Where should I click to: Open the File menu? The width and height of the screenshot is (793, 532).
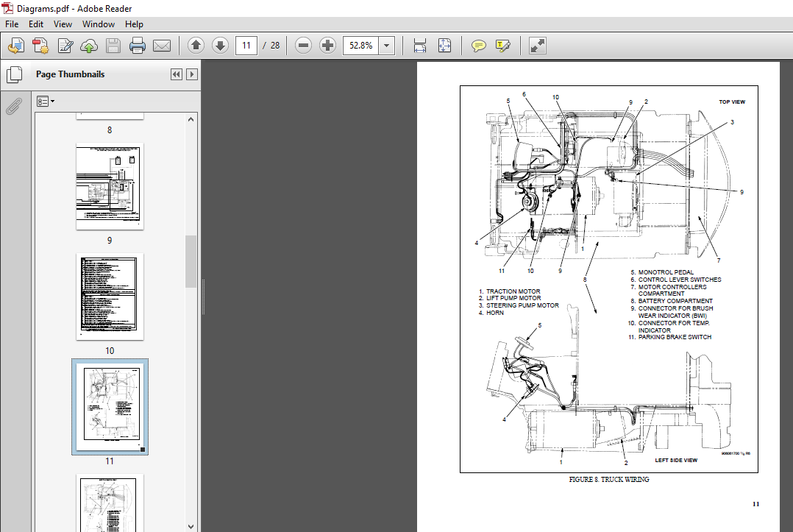12,24
